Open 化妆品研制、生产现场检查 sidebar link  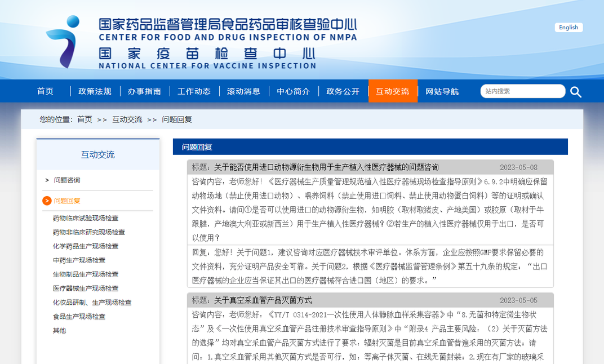[x=92, y=303]
